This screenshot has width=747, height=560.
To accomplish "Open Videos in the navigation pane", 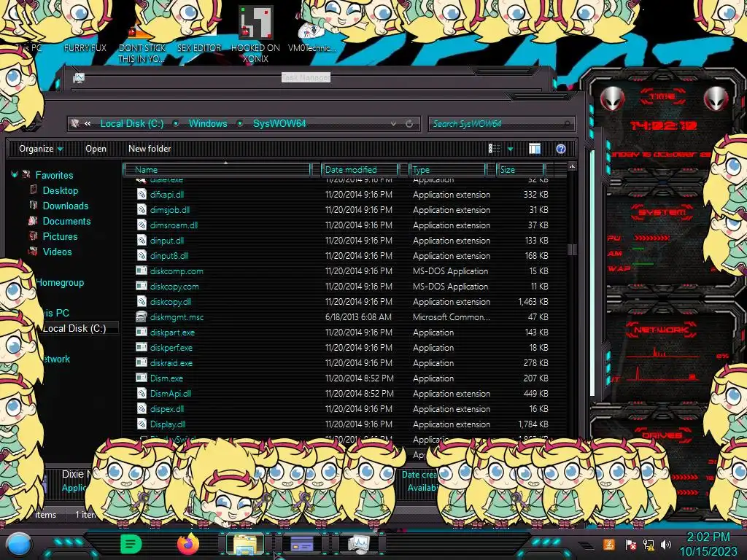I will pyautogui.click(x=57, y=252).
